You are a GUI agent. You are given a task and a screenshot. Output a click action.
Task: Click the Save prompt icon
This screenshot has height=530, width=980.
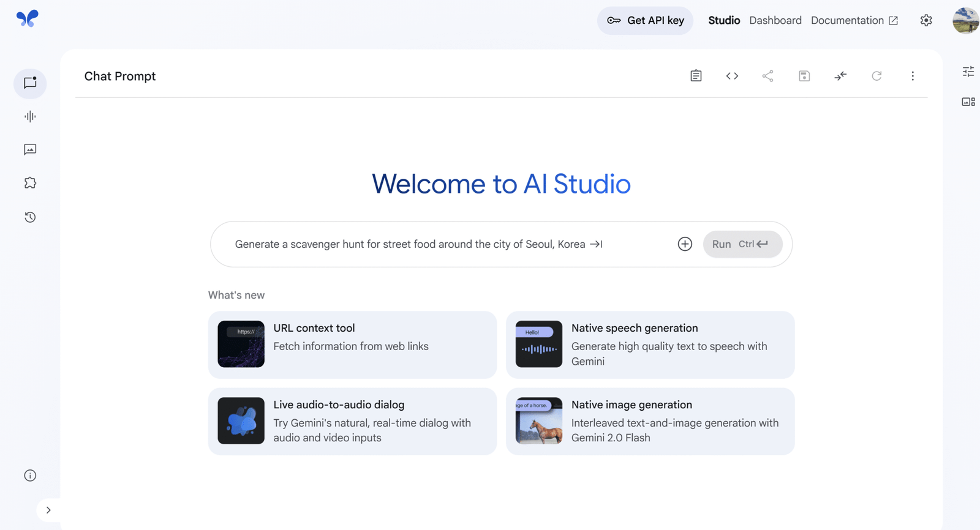[x=804, y=76]
